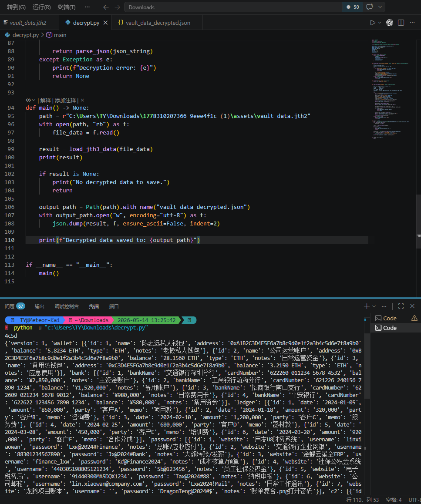421x504 pixels.
Task: Expand the run button dropdown arrow
Action: (x=380, y=23)
